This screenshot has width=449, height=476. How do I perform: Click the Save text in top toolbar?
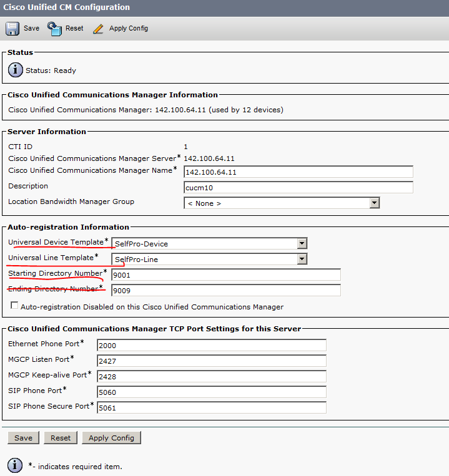pyautogui.click(x=32, y=28)
